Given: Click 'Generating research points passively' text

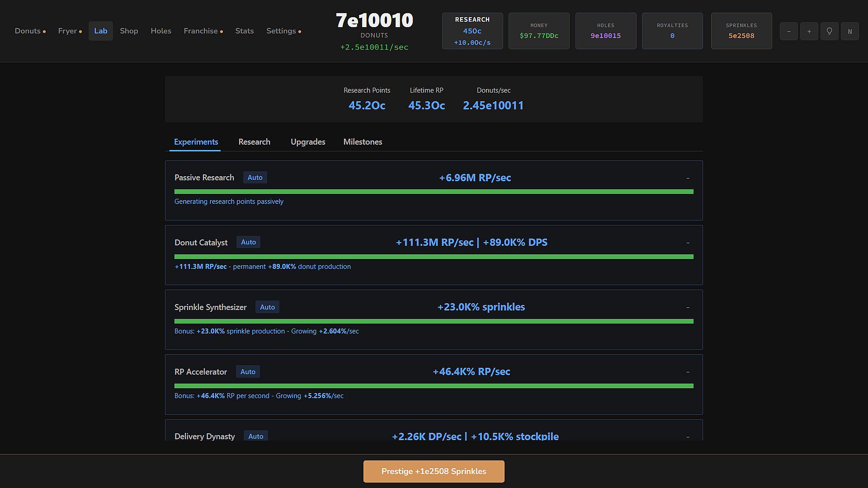Looking at the screenshot, I should (229, 202).
